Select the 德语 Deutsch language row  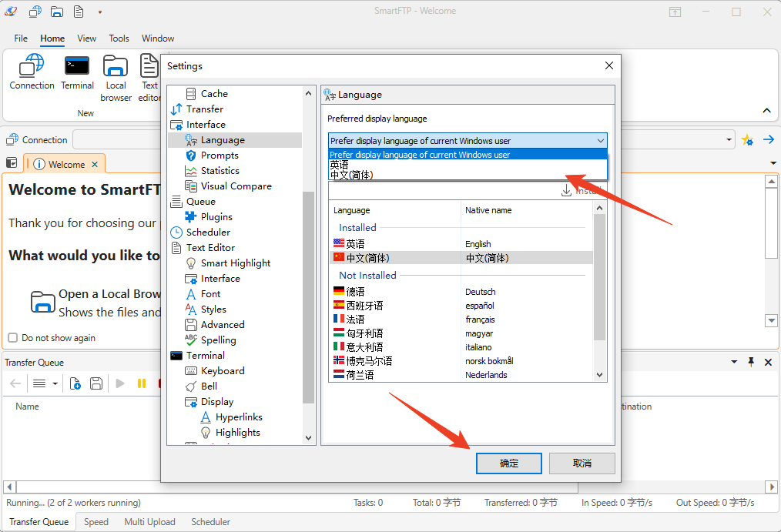(461, 292)
